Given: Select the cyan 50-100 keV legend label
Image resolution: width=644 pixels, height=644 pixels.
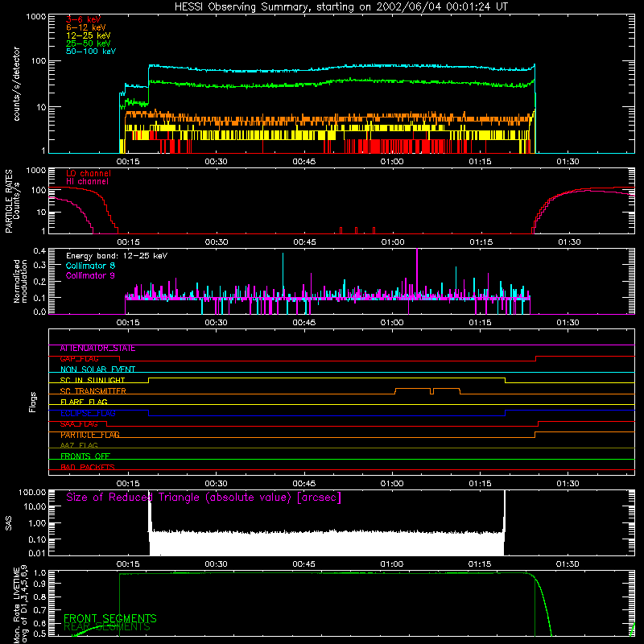Looking at the screenshot, I should pyautogui.click(x=91, y=52).
